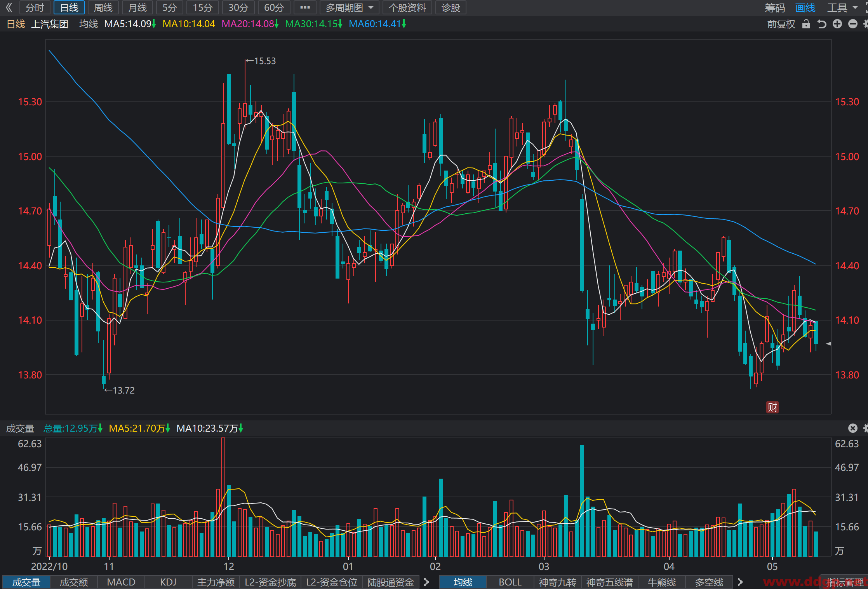Toggle the chart lock icon
The width and height of the screenshot is (868, 589).
coord(806,24)
